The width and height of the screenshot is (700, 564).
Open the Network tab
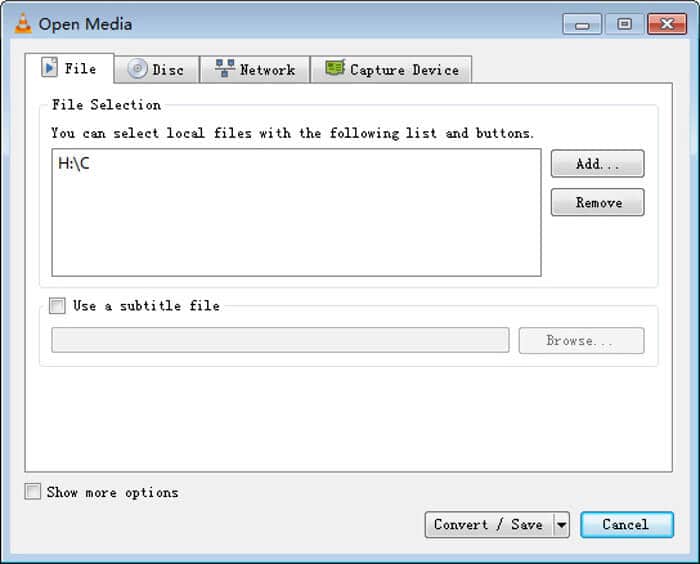pos(255,70)
